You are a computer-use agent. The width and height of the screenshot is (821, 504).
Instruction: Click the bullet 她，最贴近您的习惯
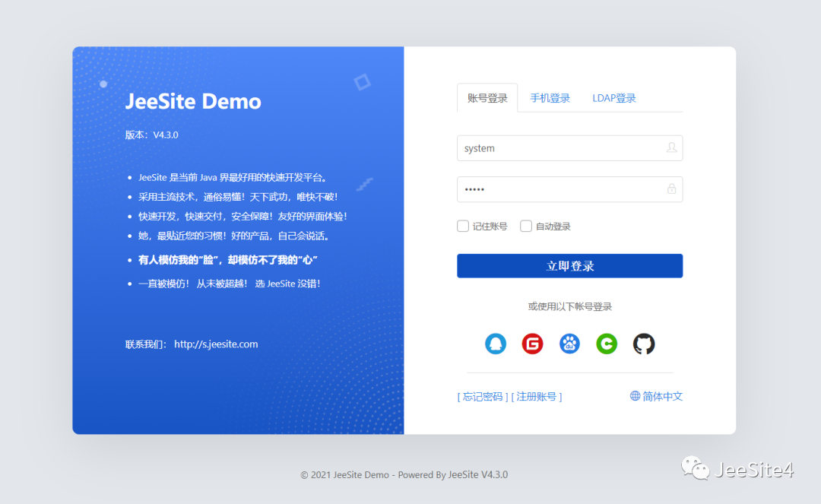235,236
